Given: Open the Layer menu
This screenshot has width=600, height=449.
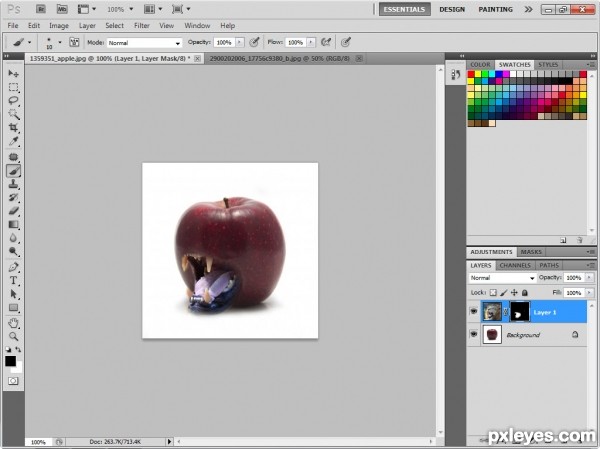Looking at the screenshot, I should [87, 26].
